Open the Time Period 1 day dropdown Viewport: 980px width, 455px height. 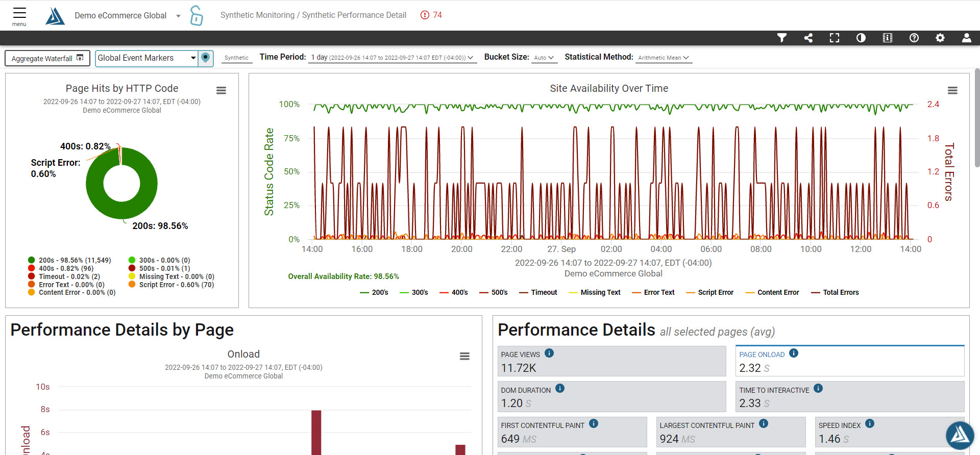tap(393, 58)
